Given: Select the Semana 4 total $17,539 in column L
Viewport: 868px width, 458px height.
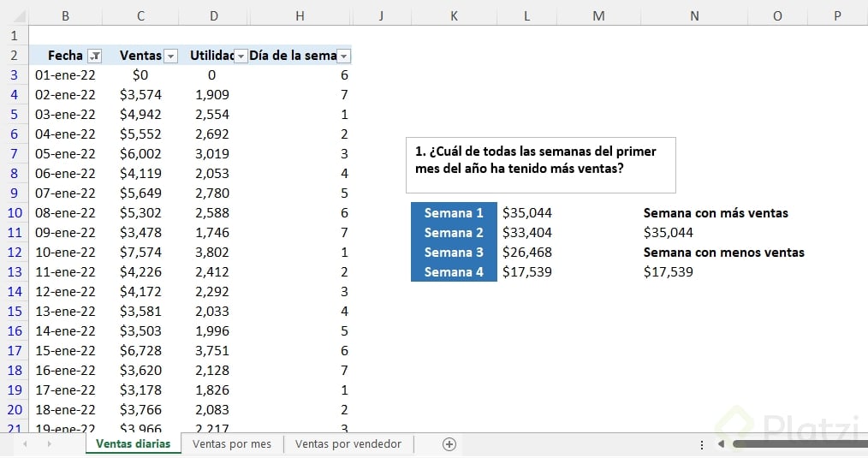Looking at the screenshot, I should 527,272.
